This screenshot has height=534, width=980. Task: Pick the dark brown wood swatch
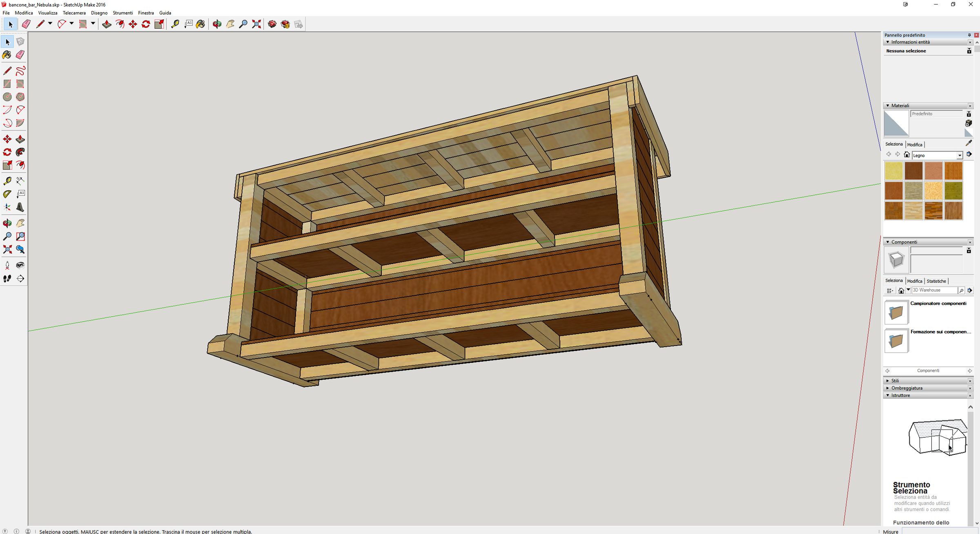pyautogui.click(x=913, y=171)
